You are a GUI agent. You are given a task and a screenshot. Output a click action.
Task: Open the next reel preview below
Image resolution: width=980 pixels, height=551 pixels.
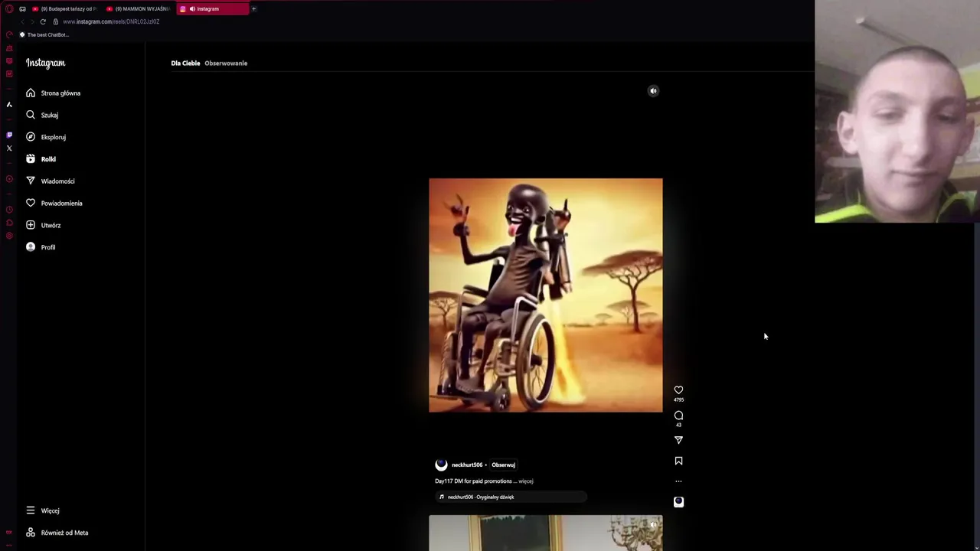[546, 533]
